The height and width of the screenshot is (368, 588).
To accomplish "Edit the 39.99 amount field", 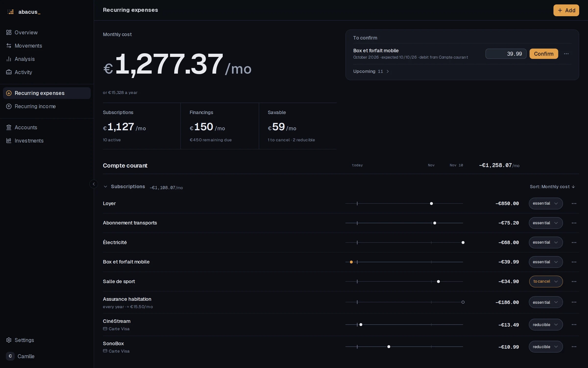I will pos(506,54).
